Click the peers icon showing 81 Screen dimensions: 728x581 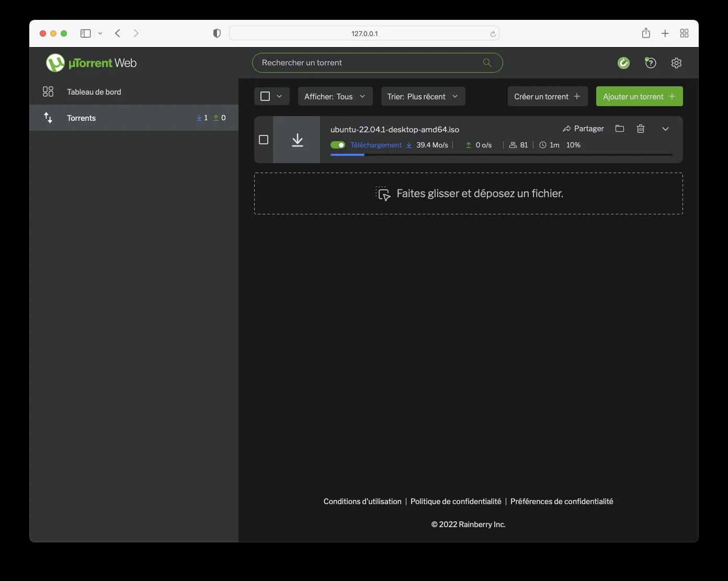click(x=513, y=145)
